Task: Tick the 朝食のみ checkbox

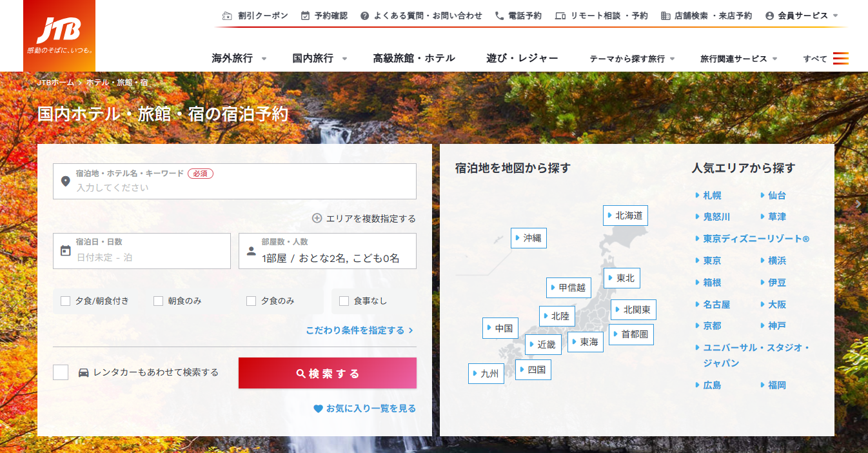Action: pyautogui.click(x=158, y=301)
